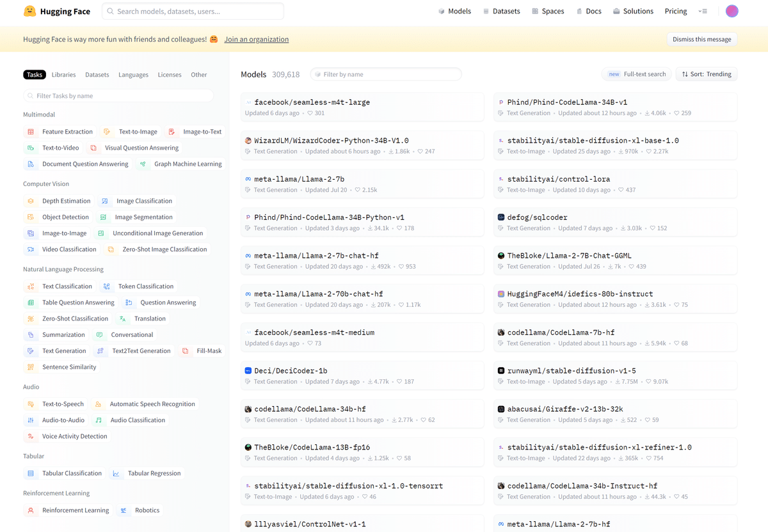
Task: Click the Text-to-Video task icon
Action: pyautogui.click(x=31, y=148)
